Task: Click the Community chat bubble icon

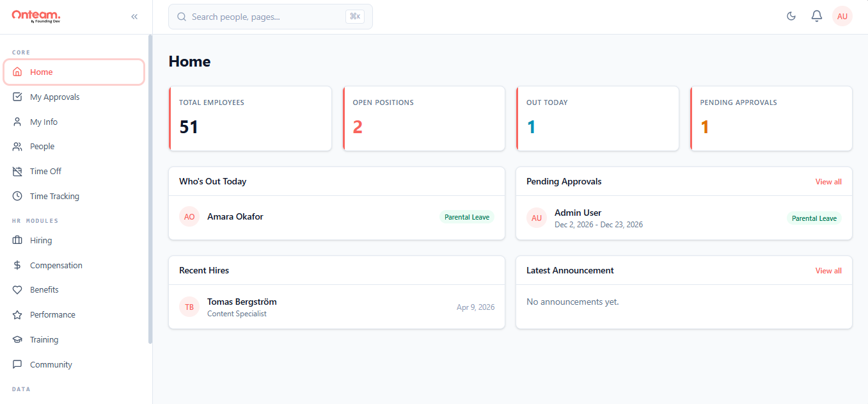Action: [18, 365]
